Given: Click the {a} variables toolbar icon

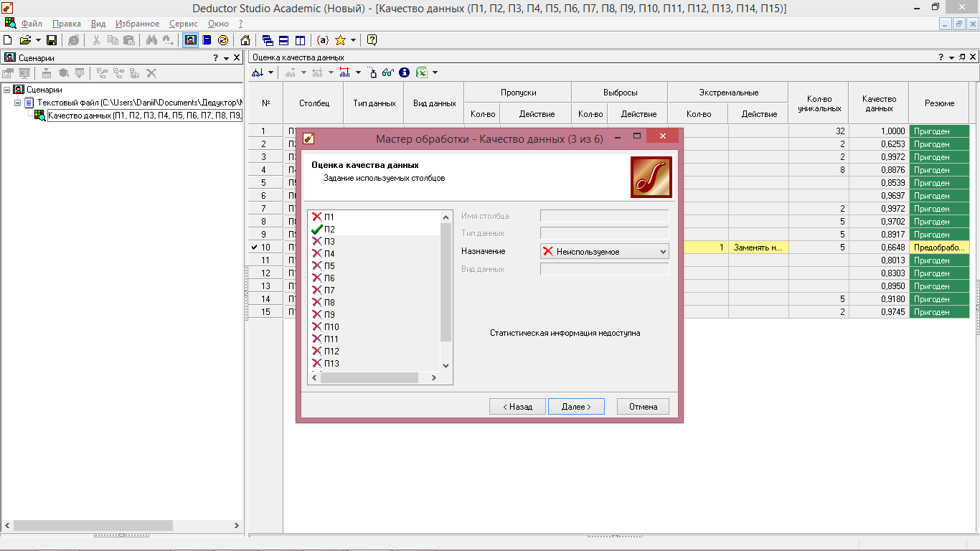Looking at the screenshot, I should [x=323, y=40].
